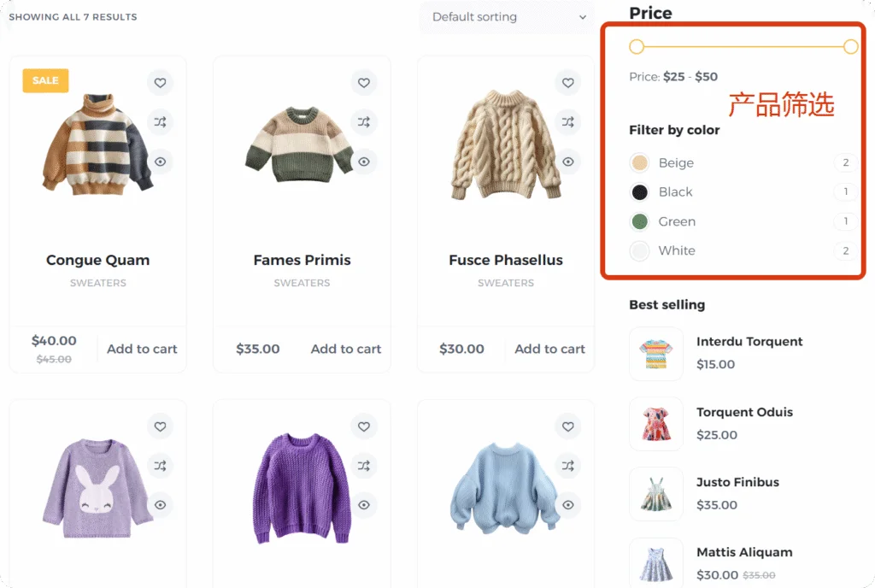Open Justo Finibus dress thumbnail

pos(656,494)
